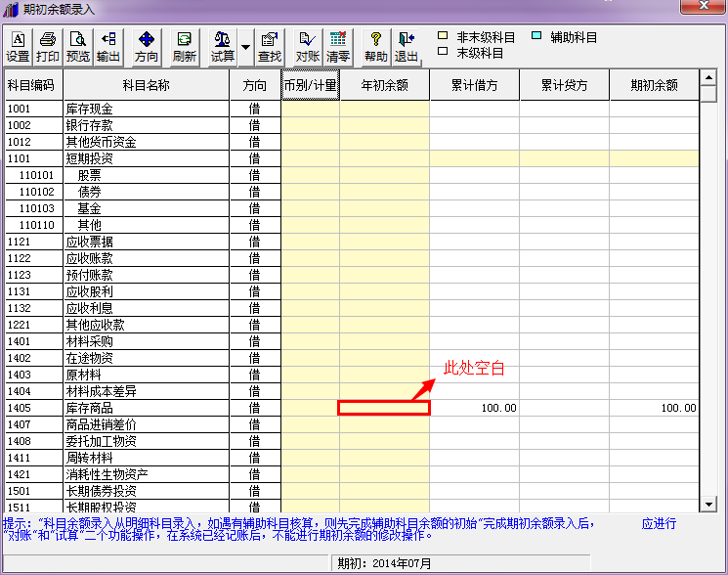Click the 科目编码 column header
Screen dimensions: 728x575
(33, 85)
